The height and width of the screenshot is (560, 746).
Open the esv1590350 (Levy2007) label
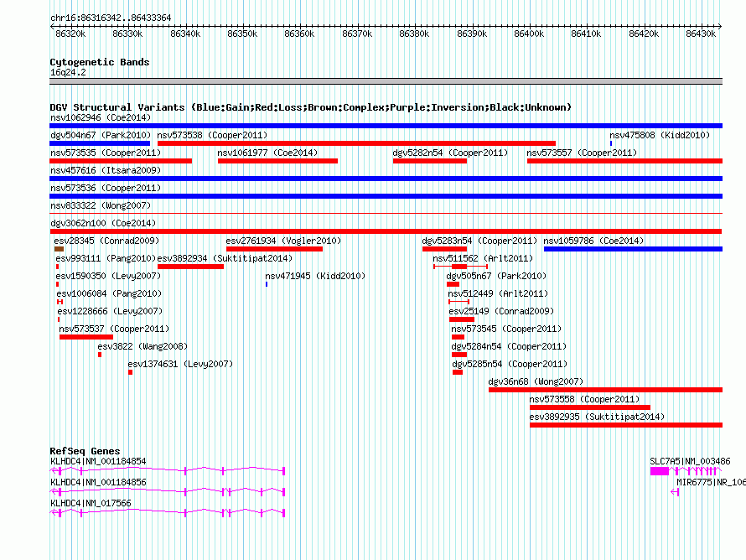tap(108, 276)
